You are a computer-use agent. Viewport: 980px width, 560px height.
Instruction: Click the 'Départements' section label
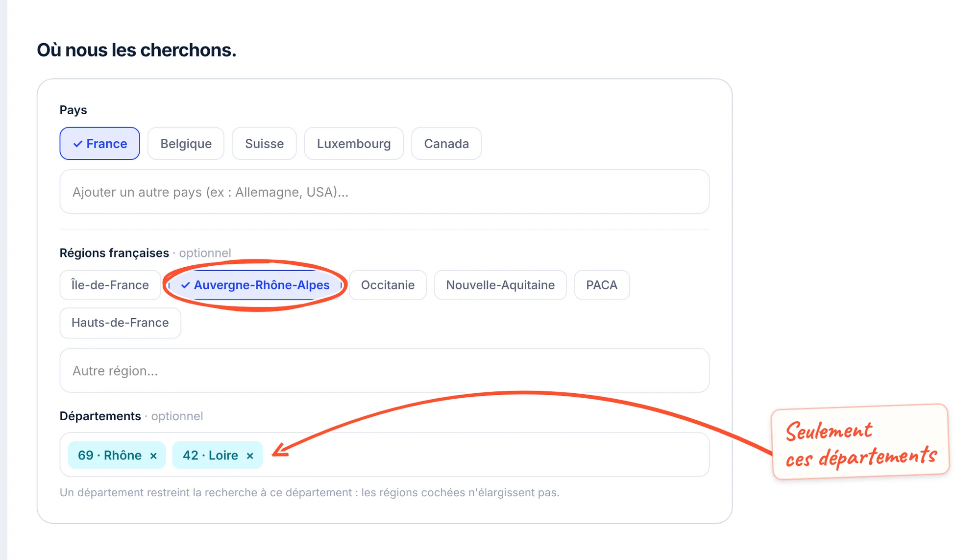coord(100,416)
